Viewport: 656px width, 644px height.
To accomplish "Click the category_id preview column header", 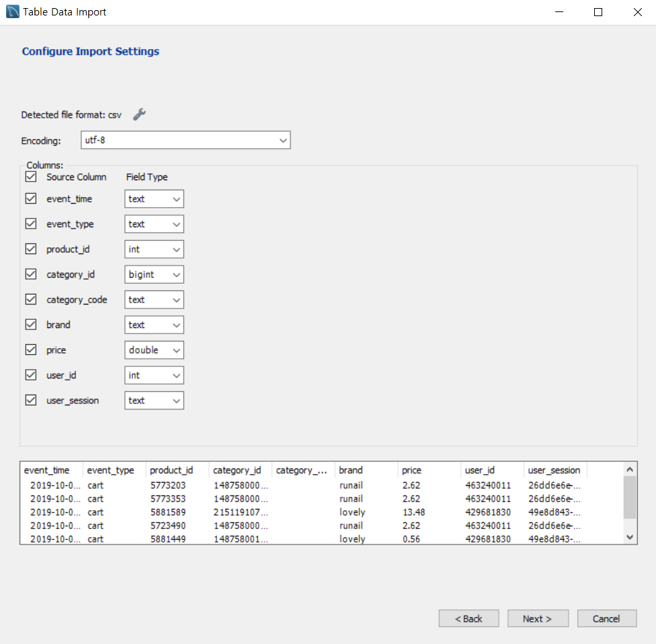I will point(241,470).
